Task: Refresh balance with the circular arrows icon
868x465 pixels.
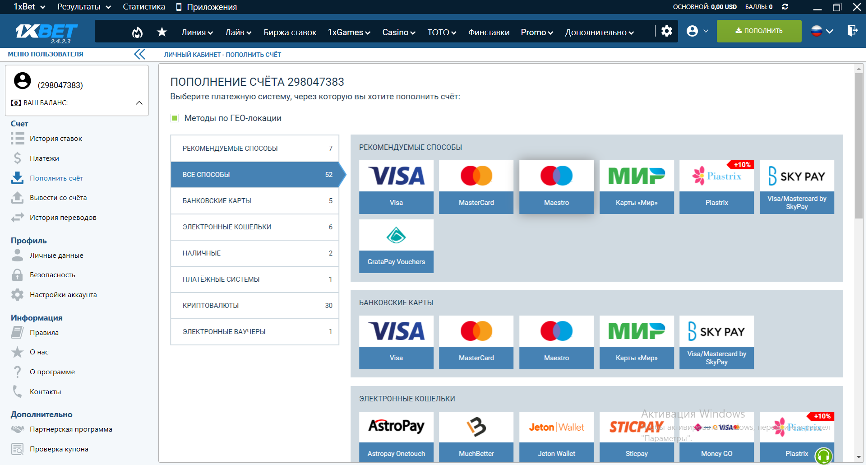Action: pyautogui.click(x=785, y=7)
